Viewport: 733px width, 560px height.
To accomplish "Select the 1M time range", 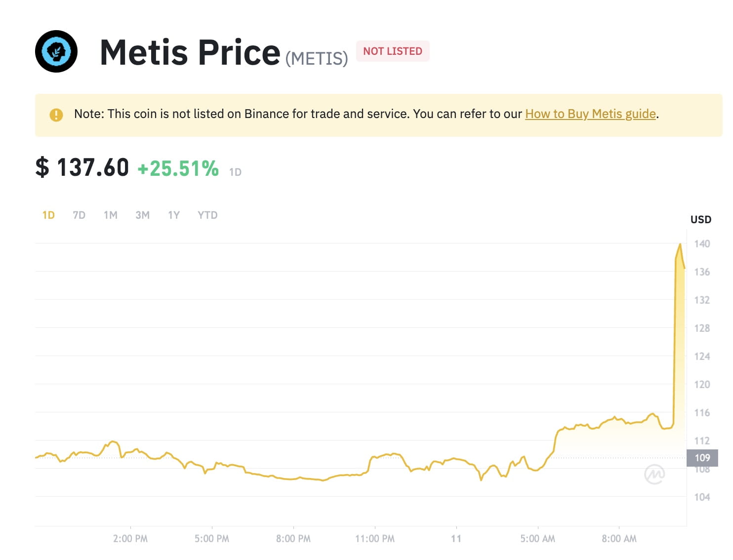I will click(111, 215).
